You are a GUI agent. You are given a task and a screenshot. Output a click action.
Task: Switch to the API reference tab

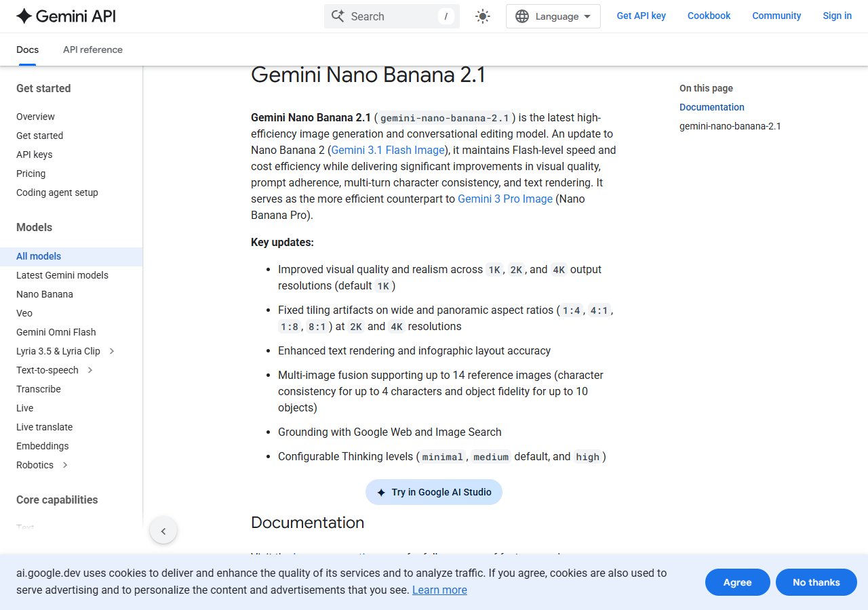point(93,49)
